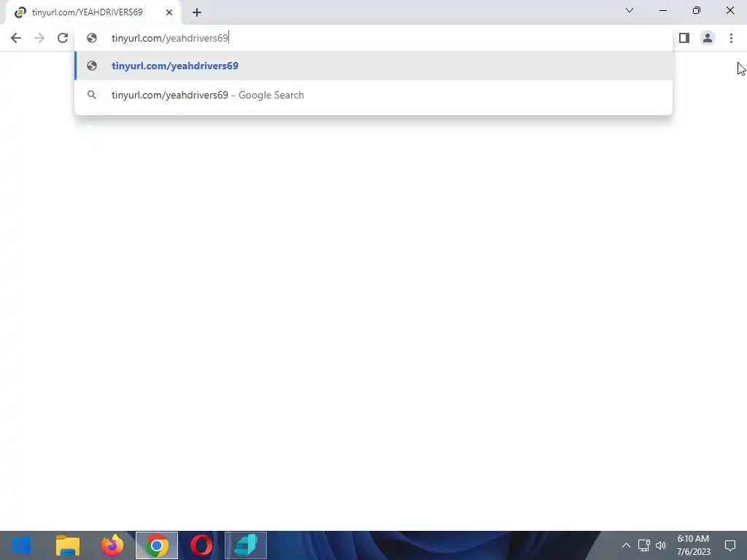The image size is (747, 560).
Task: Launch Opera from the taskbar
Action: tap(201, 545)
